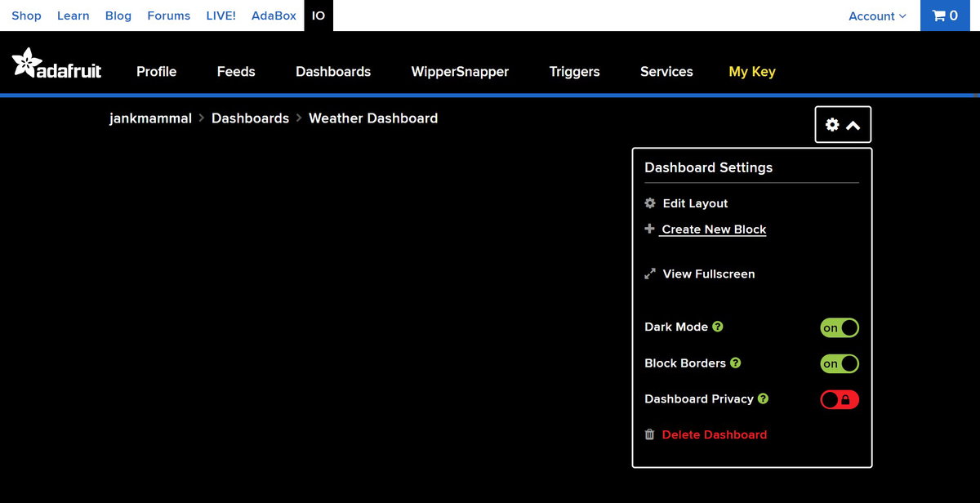Turn off Block Borders switch

[x=840, y=363]
